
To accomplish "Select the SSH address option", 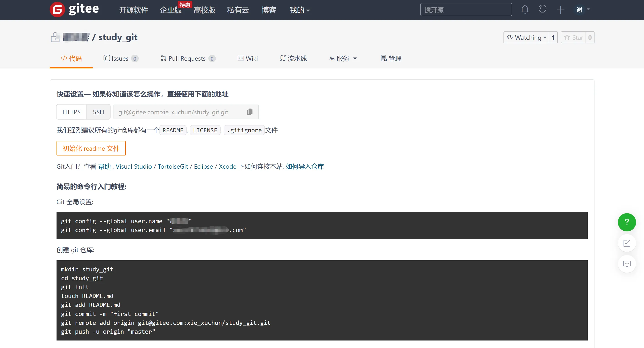I will (98, 112).
